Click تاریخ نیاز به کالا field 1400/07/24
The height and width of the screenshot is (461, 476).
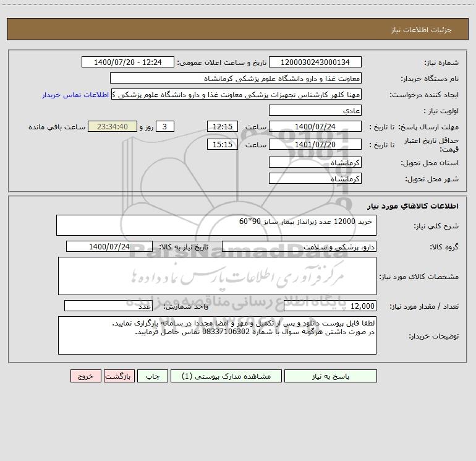click(x=109, y=246)
